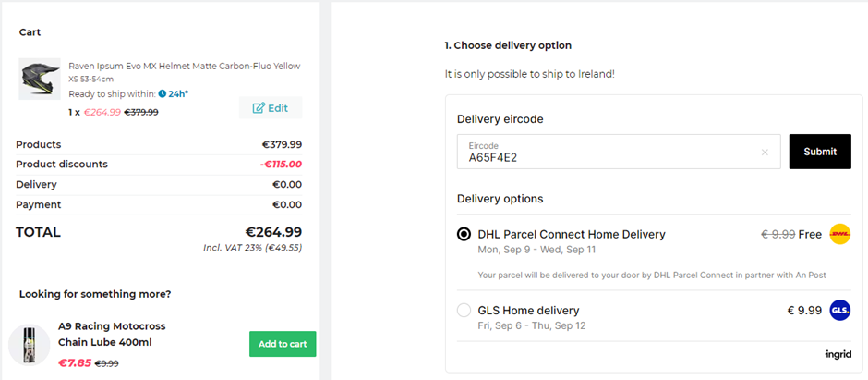Click the blue GLS logo

pyautogui.click(x=839, y=310)
